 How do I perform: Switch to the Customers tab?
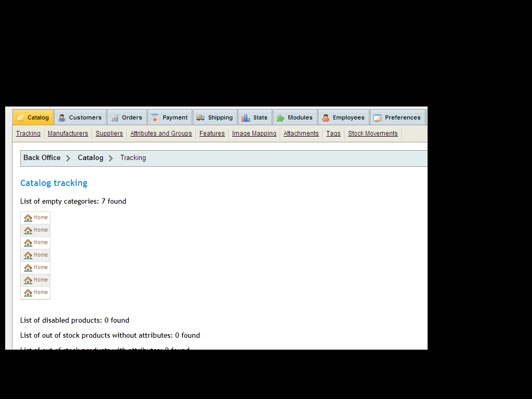point(81,117)
